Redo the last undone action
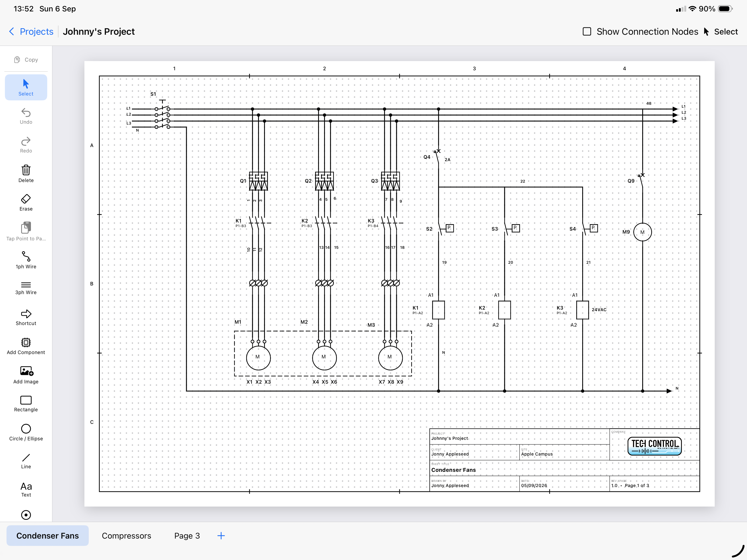Screen dimensions: 747x560 pos(26,145)
